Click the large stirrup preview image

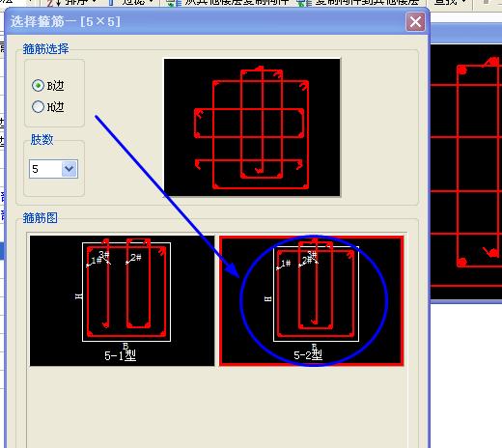point(252,127)
